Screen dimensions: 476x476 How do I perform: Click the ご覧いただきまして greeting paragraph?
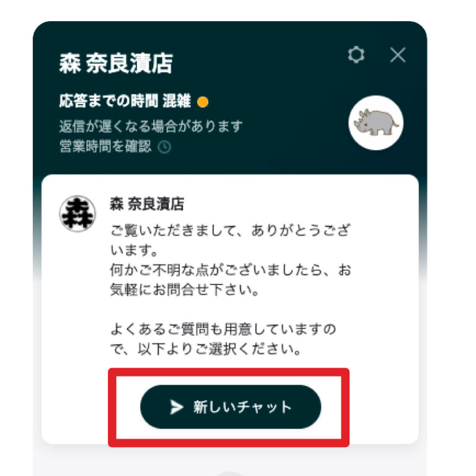(x=231, y=240)
